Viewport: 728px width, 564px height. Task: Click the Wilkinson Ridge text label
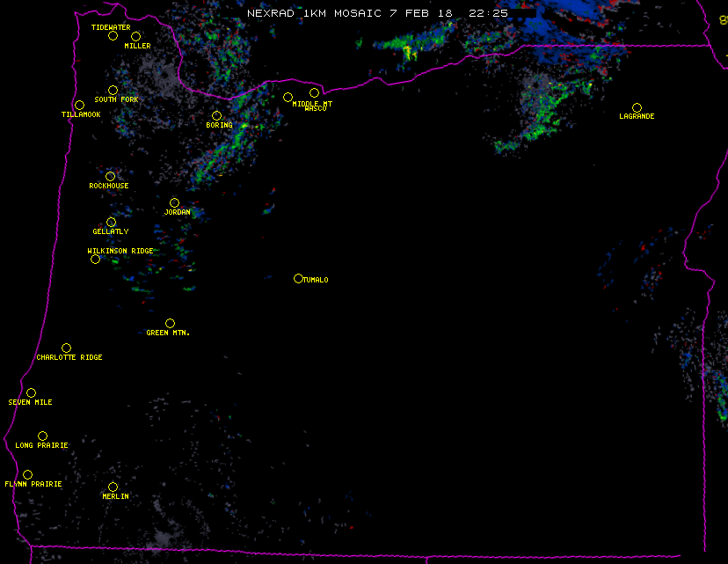120,251
